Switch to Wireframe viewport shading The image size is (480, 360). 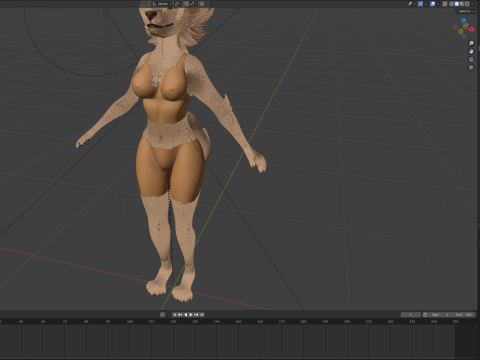[451, 4]
